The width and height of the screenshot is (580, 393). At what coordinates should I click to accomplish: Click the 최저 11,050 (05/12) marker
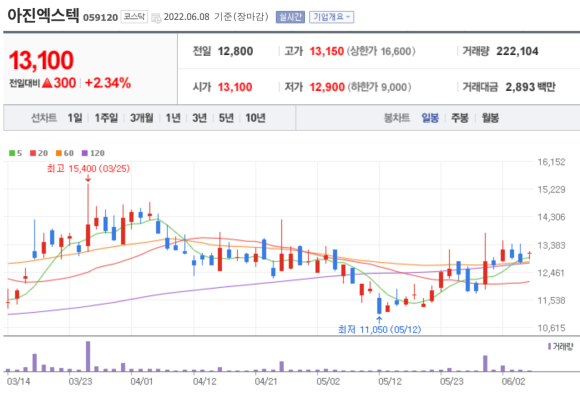tap(380, 329)
